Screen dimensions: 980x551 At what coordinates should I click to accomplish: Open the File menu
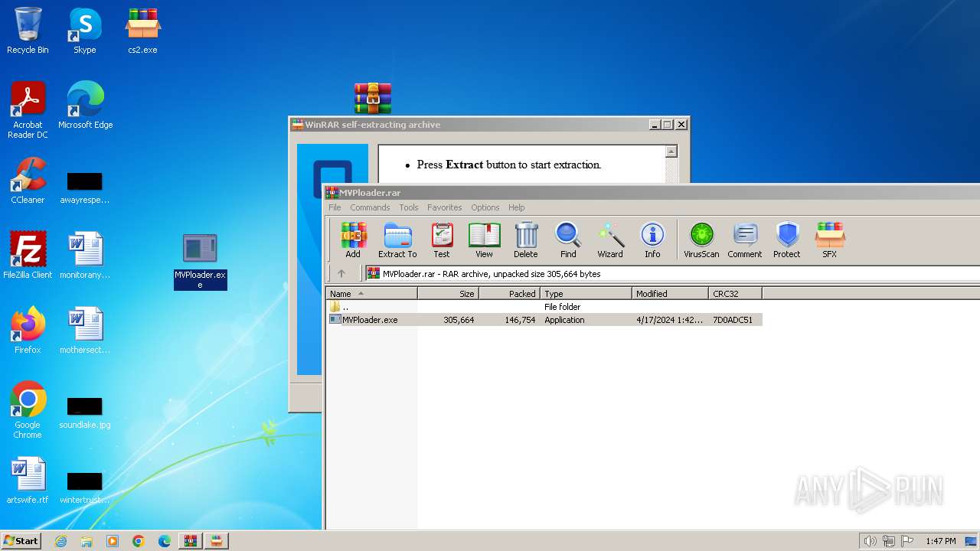[335, 207]
